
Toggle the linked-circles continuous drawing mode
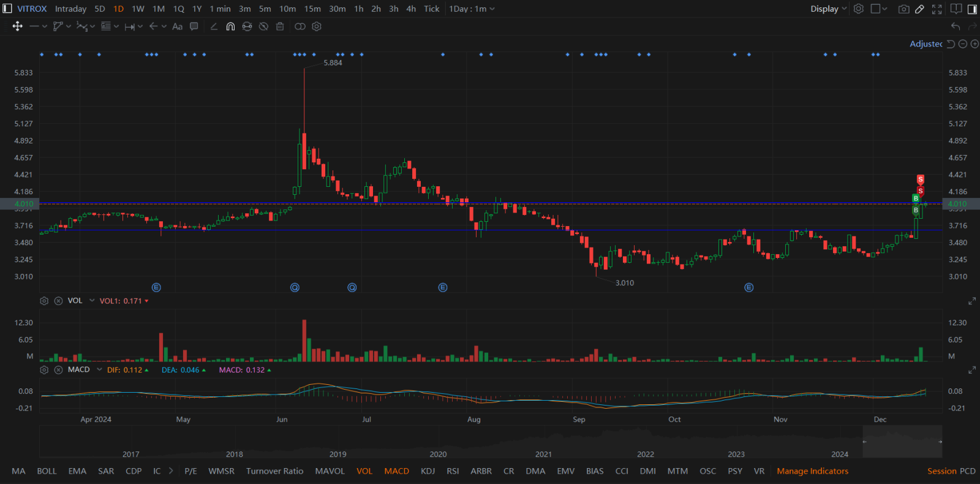tap(300, 26)
